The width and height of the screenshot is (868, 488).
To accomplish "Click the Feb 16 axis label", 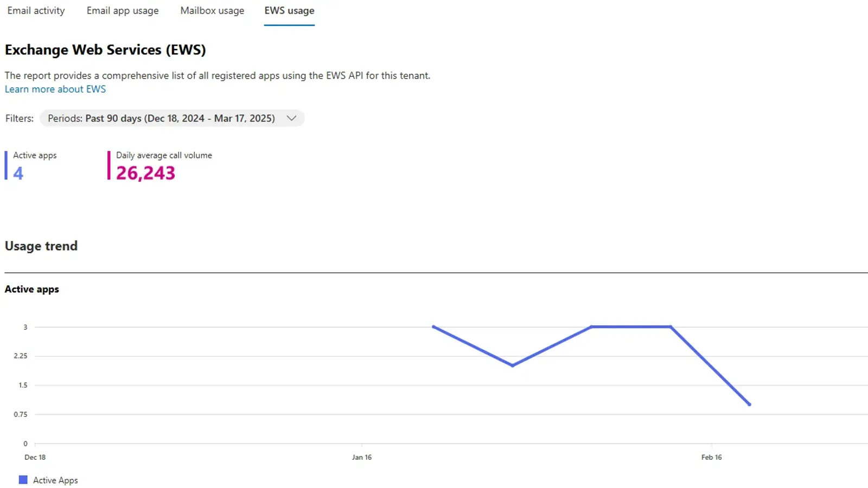I will coord(711,457).
